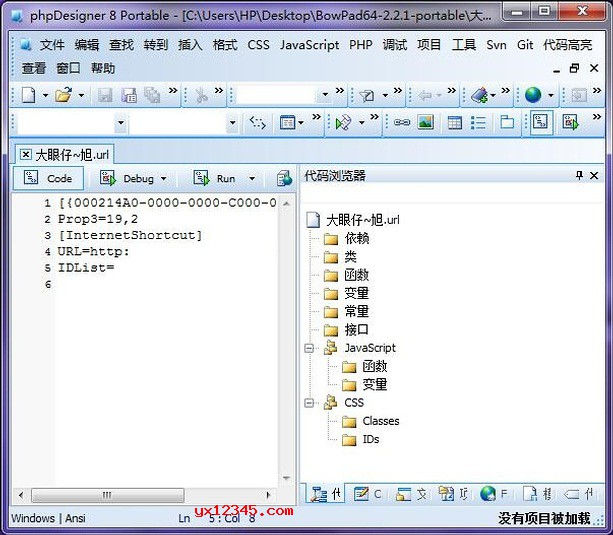Image resolution: width=613 pixels, height=535 pixels.
Task: Click the Save disk icon
Action: (105, 95)
